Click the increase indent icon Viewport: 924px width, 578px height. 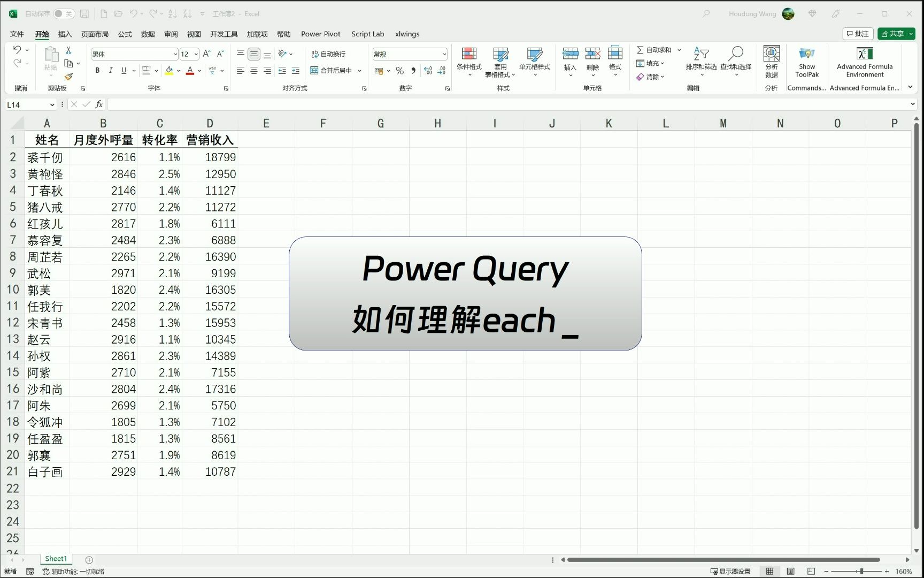[x=296, y=70]
